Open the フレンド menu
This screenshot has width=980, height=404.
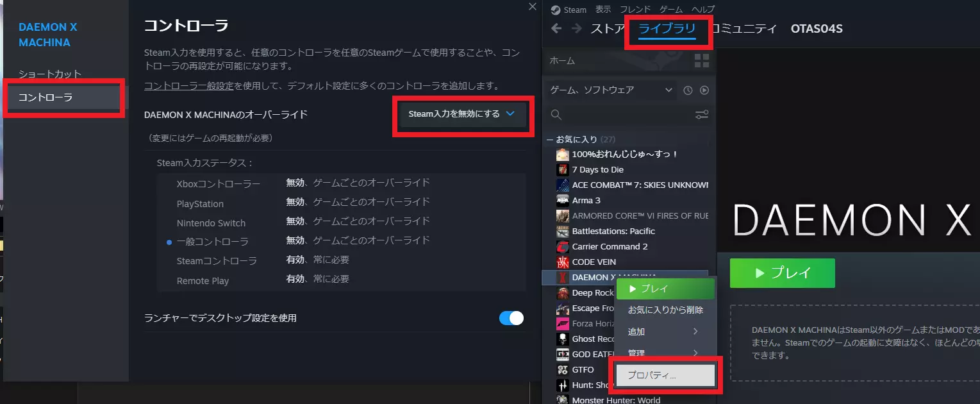click(x=635, y=10)
